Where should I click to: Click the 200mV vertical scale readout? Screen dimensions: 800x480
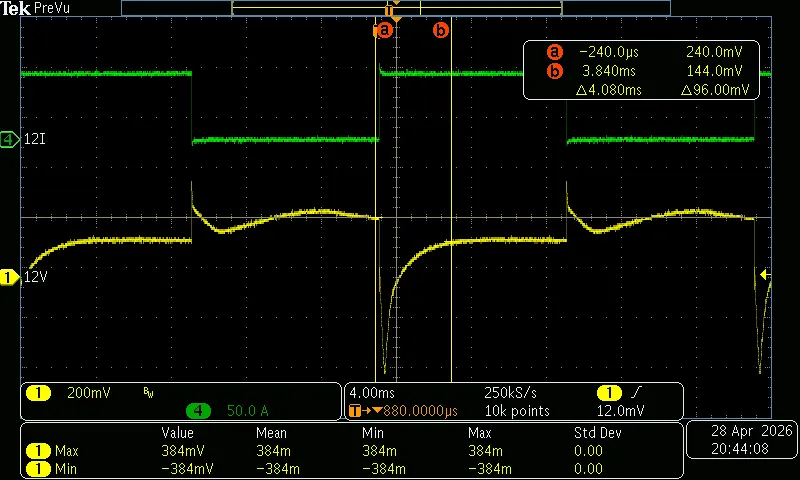coord(89,393)
